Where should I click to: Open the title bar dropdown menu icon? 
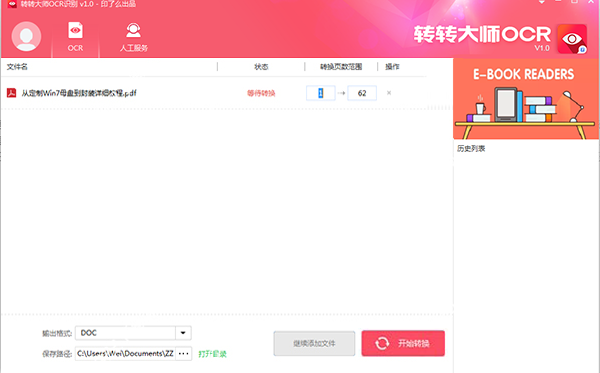pyautogui.click(x=542, y=2)
